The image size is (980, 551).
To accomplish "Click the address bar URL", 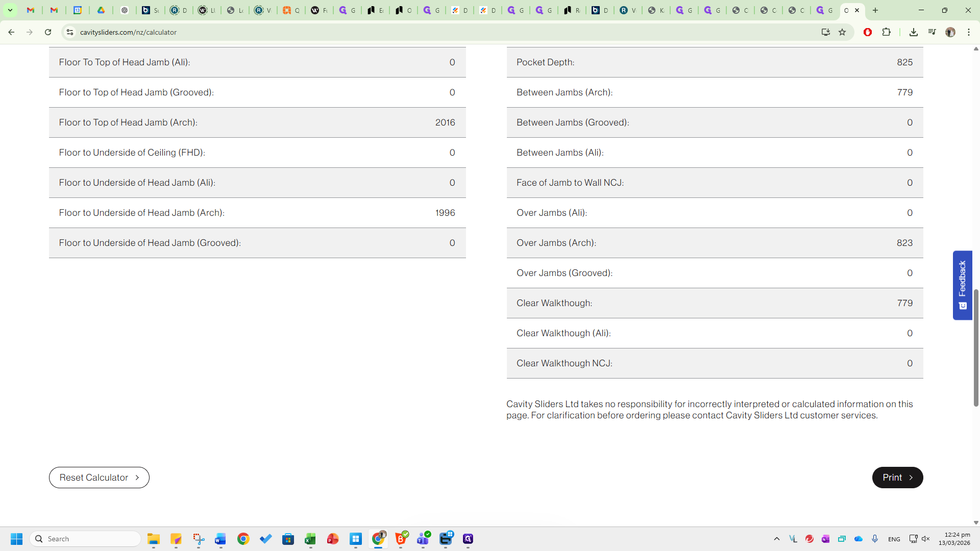I will [128, 32].
